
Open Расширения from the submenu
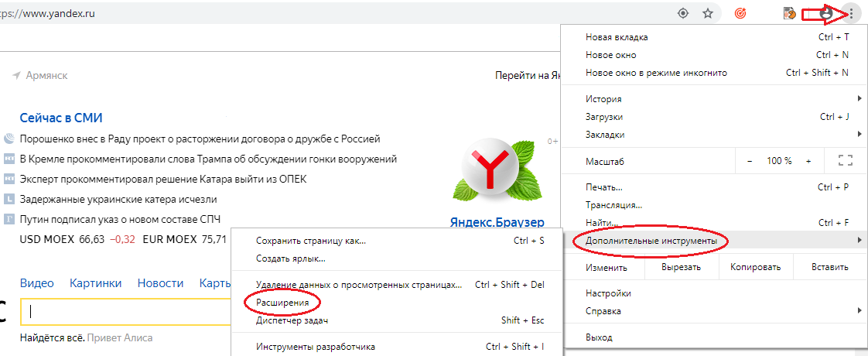(x=397, y=303)
